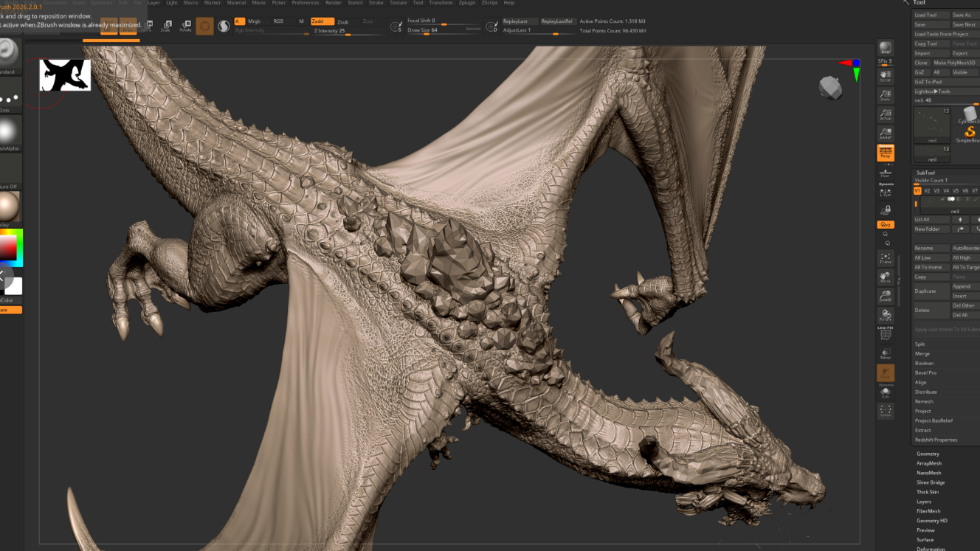Click the brush alpha thumbnail
This screenshot has height=551, width=980.
[9, 133]
